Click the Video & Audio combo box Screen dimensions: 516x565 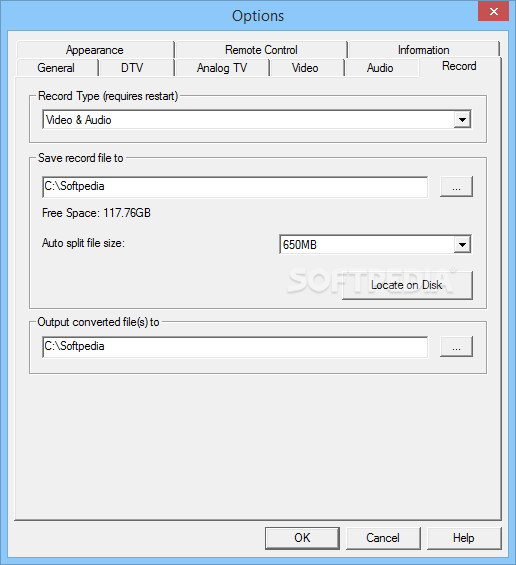[x=257, y=120]
